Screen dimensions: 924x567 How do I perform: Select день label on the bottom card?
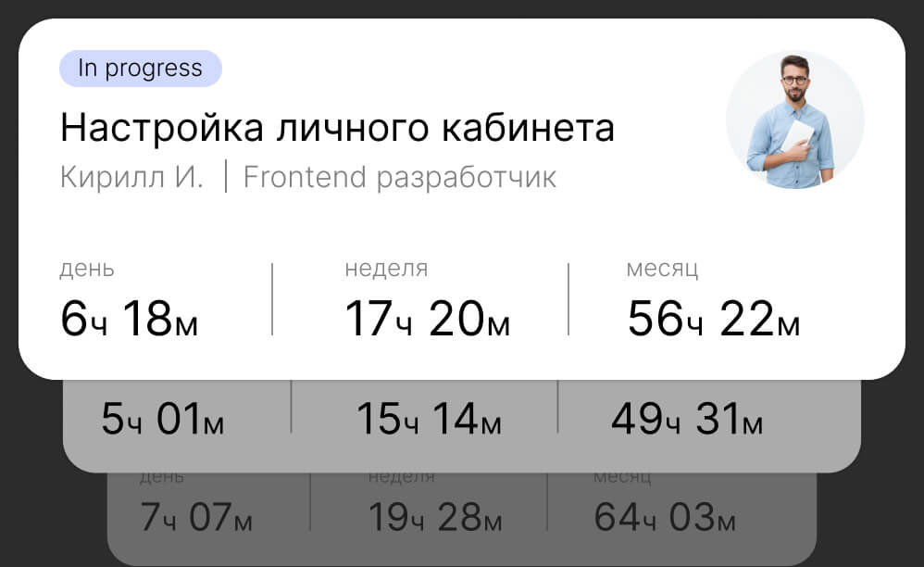click(162, 477)
